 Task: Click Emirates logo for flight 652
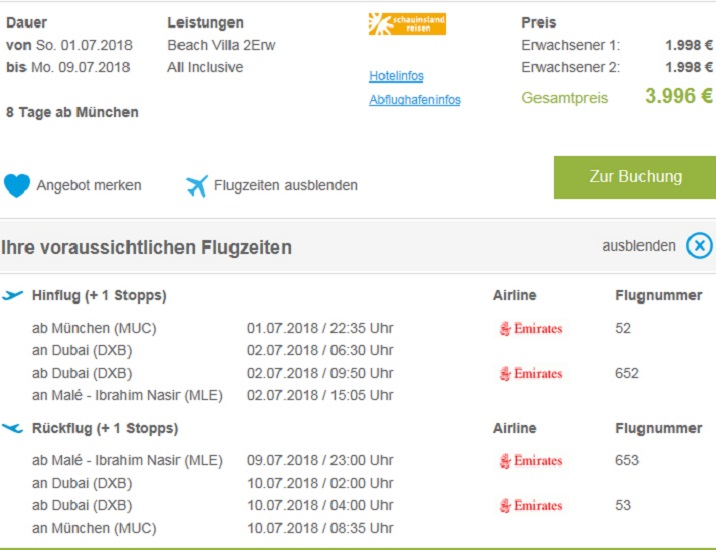[531, 373]
